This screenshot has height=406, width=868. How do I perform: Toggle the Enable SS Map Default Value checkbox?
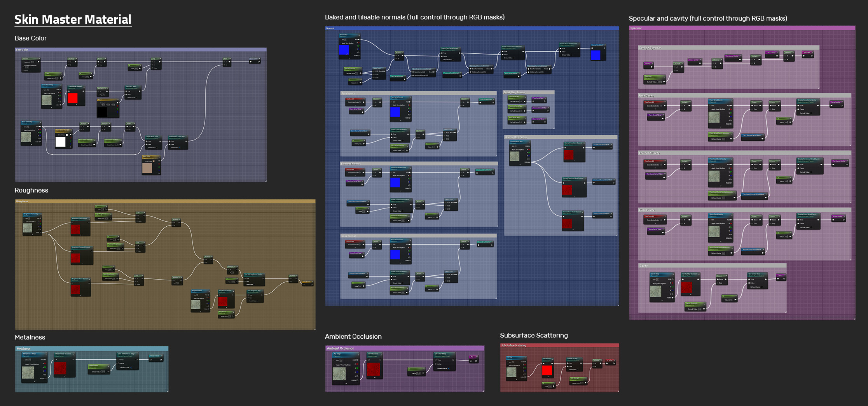(578, 369)
